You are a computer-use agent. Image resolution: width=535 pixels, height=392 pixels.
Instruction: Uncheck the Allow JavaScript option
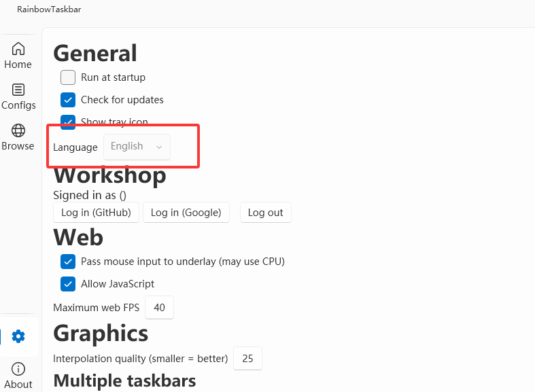68,284
